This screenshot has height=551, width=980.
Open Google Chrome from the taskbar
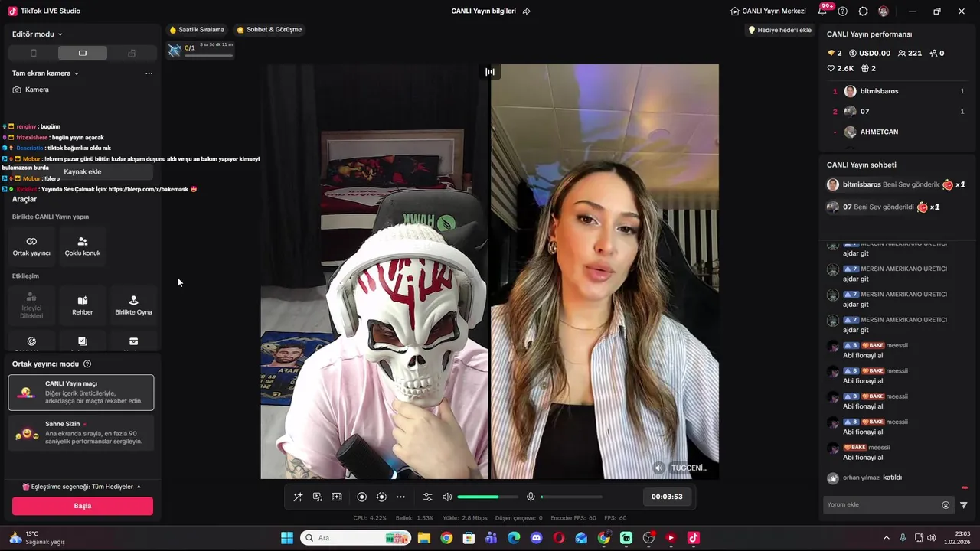446,538
